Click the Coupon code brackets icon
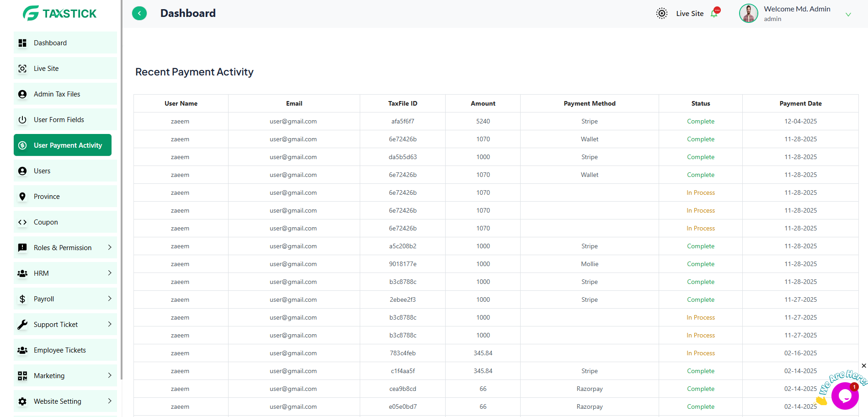868x417 pixels. pos(22,222)
